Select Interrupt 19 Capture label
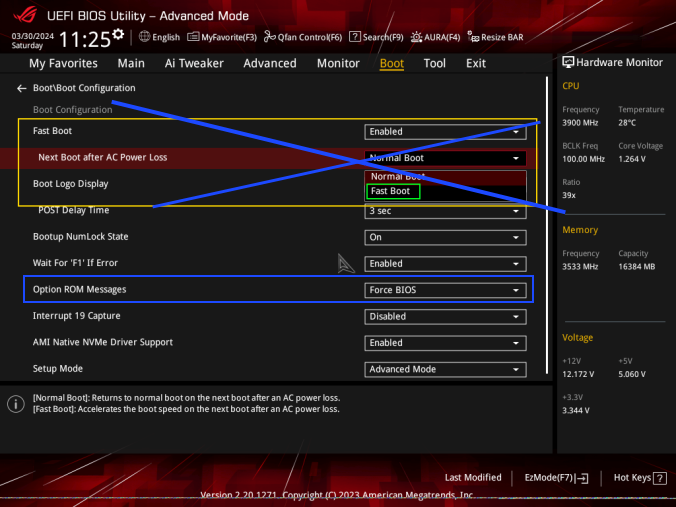Screen dimensions: 676x507 [76, 316]
